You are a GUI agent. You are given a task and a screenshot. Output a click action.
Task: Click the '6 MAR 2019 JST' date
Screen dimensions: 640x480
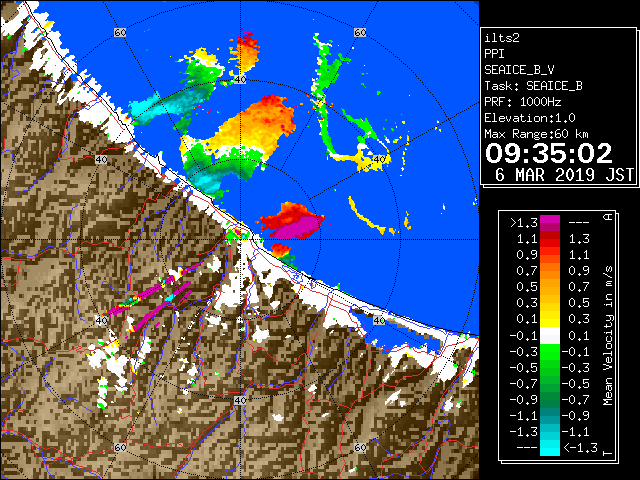[564, 175]
